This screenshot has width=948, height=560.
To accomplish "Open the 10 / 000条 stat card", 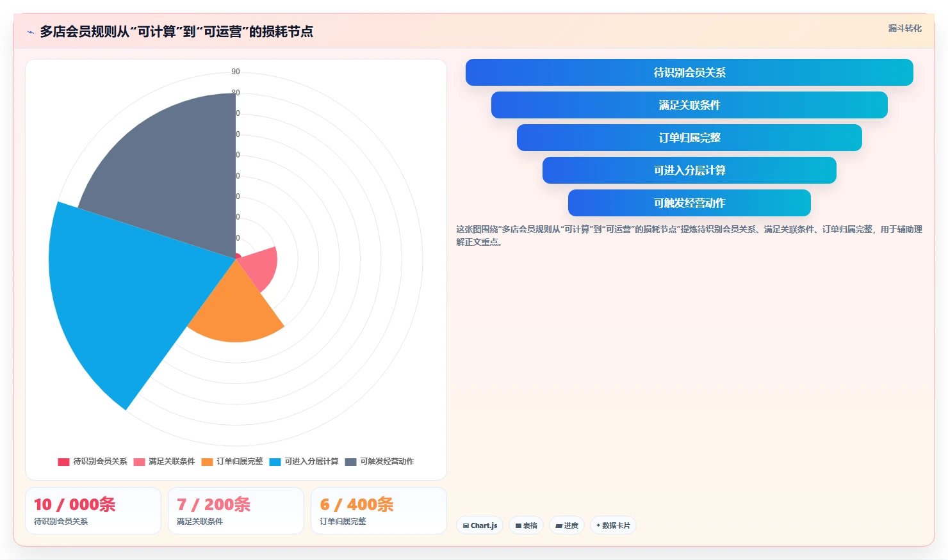I will 93,511.
